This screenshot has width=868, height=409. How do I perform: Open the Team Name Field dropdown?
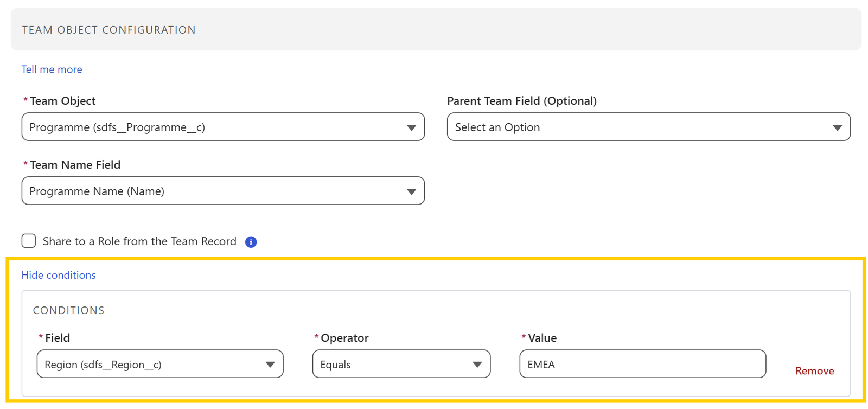coord(223,191)
